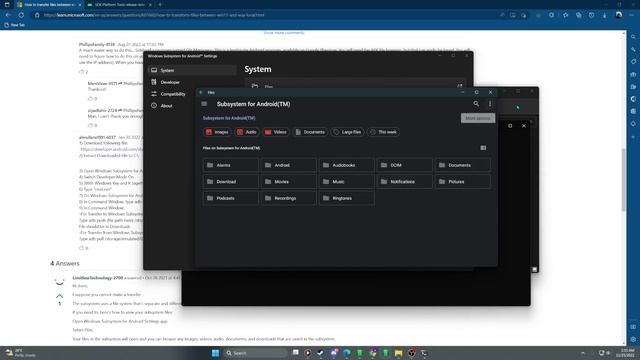Open the Notifications folder

point(404,181)
